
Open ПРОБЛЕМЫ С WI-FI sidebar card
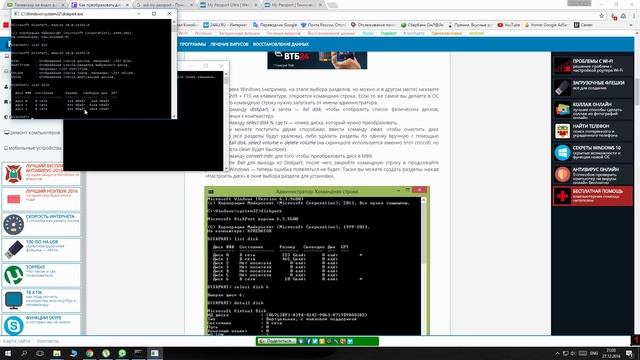592,65
